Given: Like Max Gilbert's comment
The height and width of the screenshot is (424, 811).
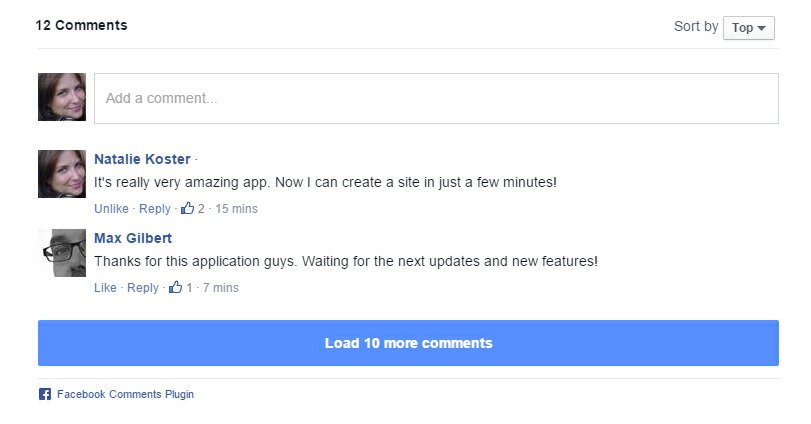Looking at the screenshot, I should point(105,288).
